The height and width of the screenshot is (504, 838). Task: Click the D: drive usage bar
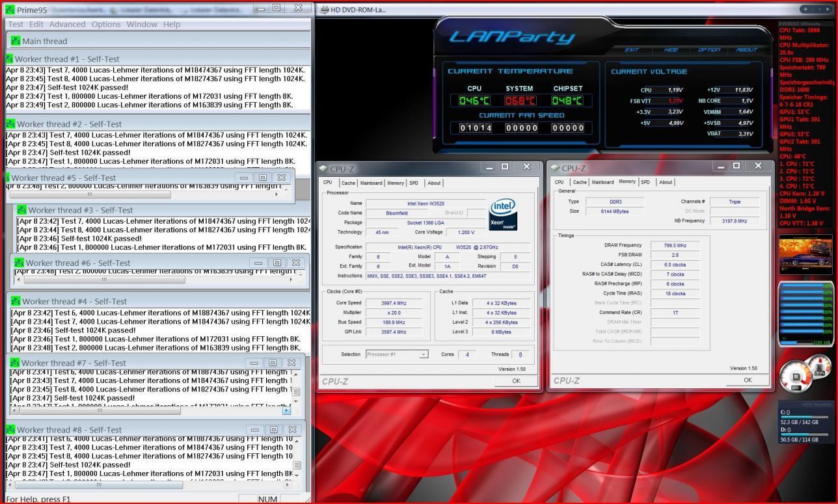tap(805, 435)
